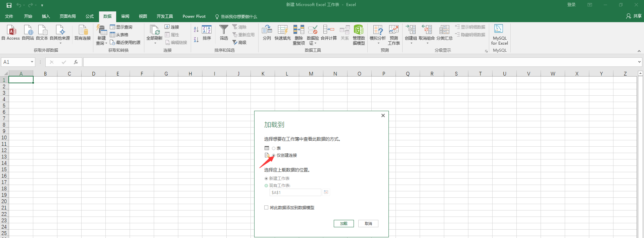The width and height of the screenshot is (644, 238).
Task: Click the range selector icon beside $A$1
Action: point(326,192)
